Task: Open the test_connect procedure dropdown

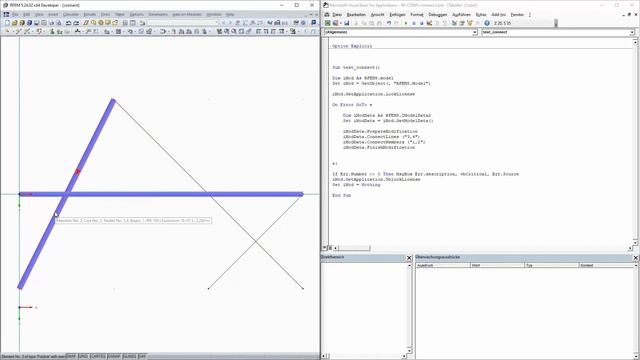Action: pos(632,32)
